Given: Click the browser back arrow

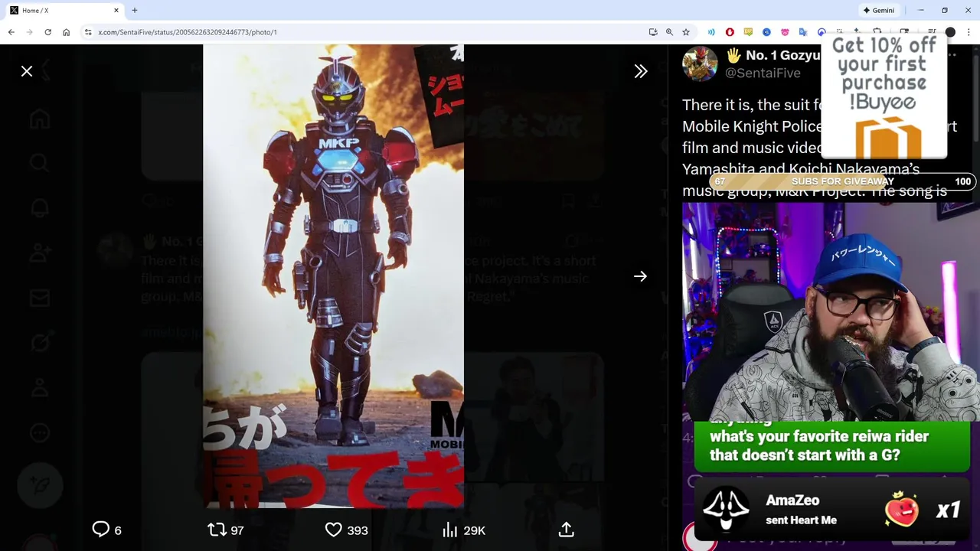Looking at the screenshot, I should coord(11,32).
